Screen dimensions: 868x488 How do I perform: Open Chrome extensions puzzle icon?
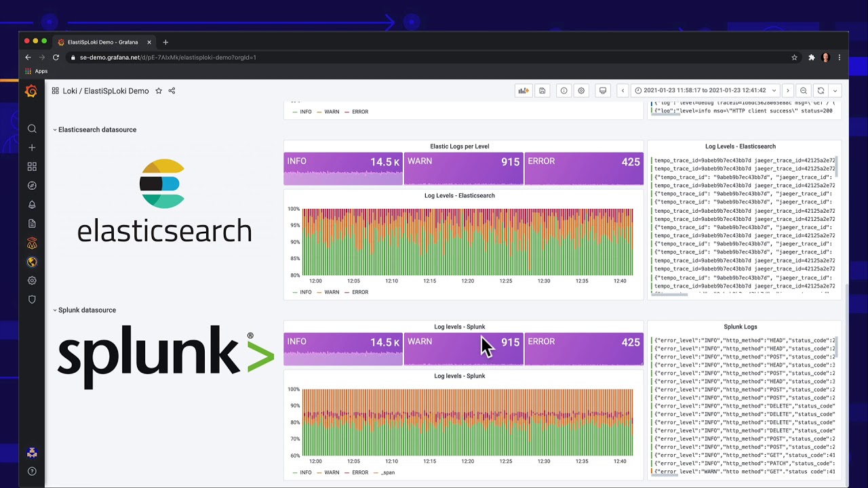coord(811,58)
